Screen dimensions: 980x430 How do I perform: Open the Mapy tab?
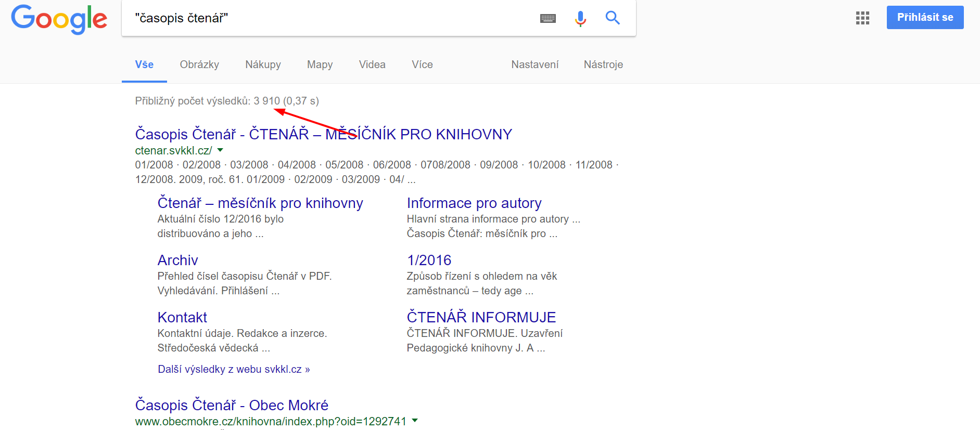[320, 64]
